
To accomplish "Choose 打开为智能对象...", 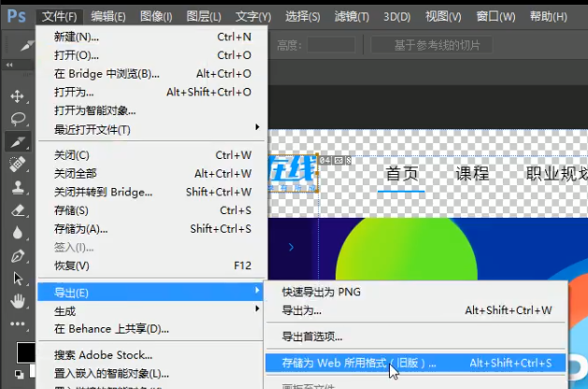I will point(151,110).
